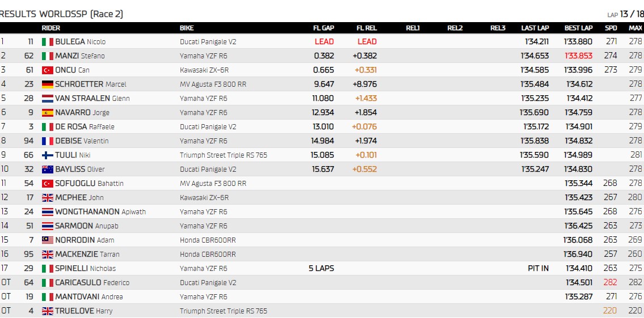Select the BEST LAP column header
This screenshot has height=318, width=644.
click(x=578, y=28)
